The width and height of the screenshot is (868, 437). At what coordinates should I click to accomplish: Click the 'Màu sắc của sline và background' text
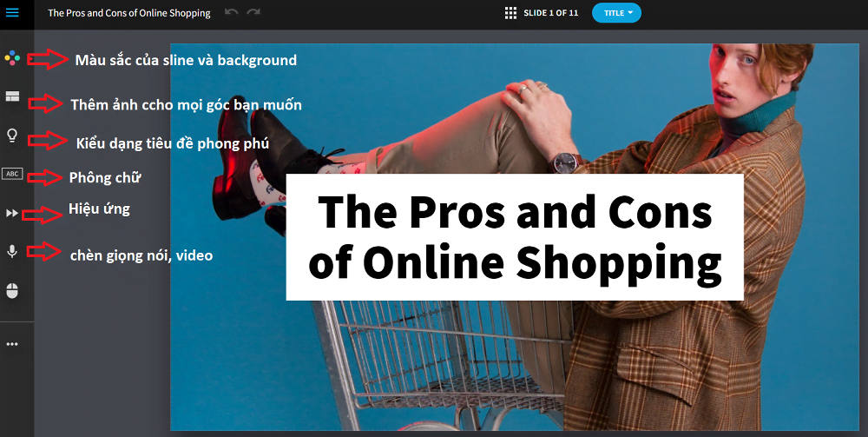tap(186, 60)
